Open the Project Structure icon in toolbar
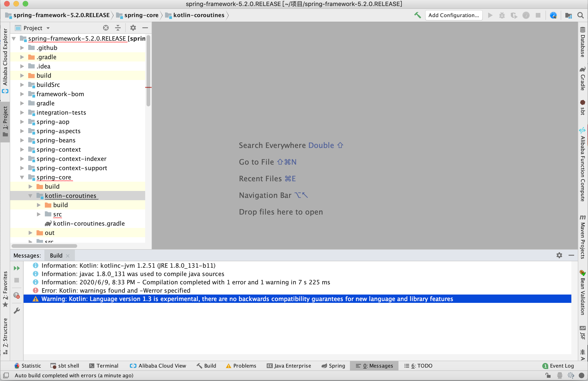588x381 pixels. click(x=569, y=15)
